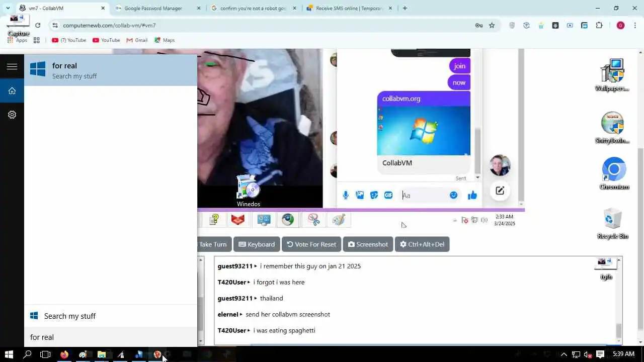
Task: Click the 5:39 AM taskbar clock
Action: (x=623, y=354)
